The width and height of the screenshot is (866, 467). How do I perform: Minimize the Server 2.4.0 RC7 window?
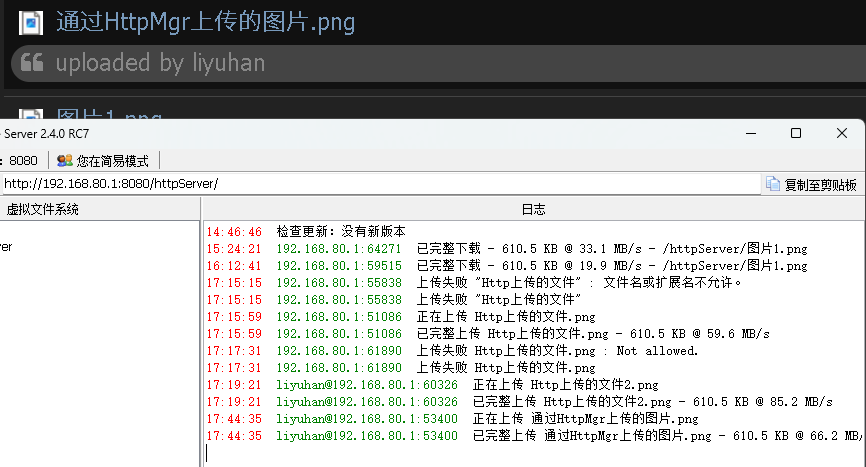[x=751, y=134]
